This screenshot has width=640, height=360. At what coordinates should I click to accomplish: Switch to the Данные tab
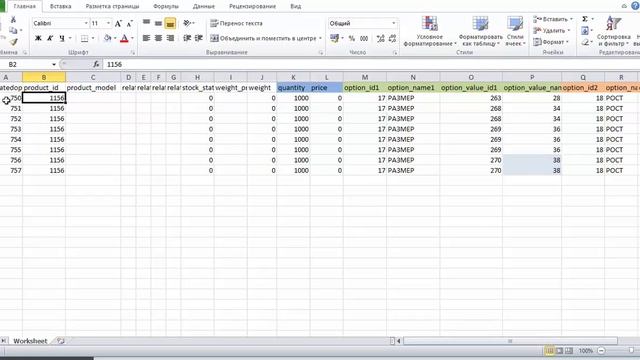pos(204,6)
